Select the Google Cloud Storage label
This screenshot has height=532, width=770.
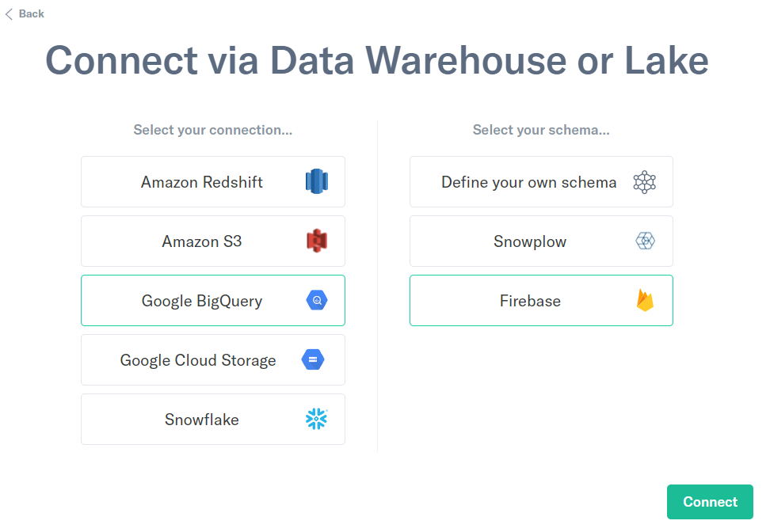(x=198, y=360)
